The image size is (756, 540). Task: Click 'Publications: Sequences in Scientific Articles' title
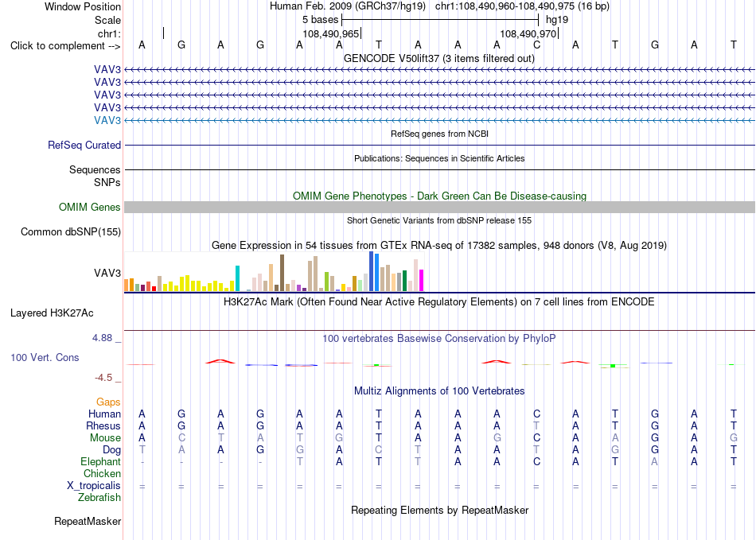[x=439, y=158]
